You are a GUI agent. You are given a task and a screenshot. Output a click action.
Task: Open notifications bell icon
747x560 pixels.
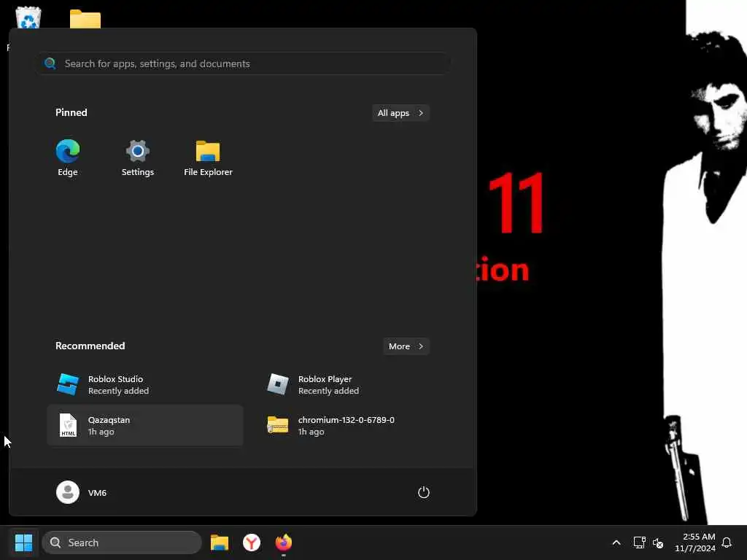coord(727,542)
